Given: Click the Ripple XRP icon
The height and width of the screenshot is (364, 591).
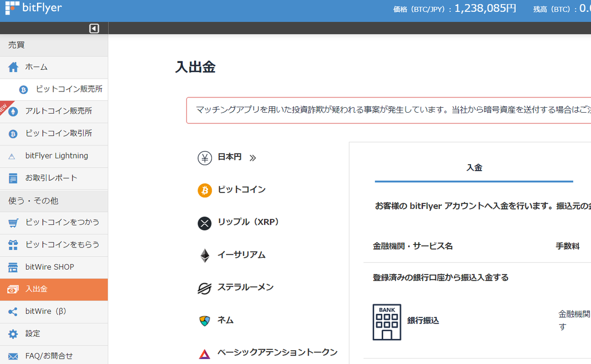Looking at the screenshot, I should (x=204, y=223).
